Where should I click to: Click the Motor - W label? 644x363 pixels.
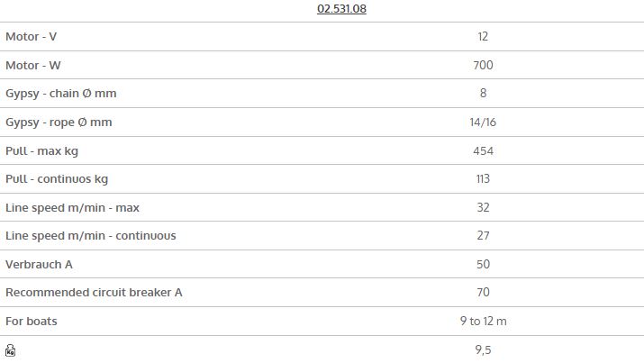[32, 65]
